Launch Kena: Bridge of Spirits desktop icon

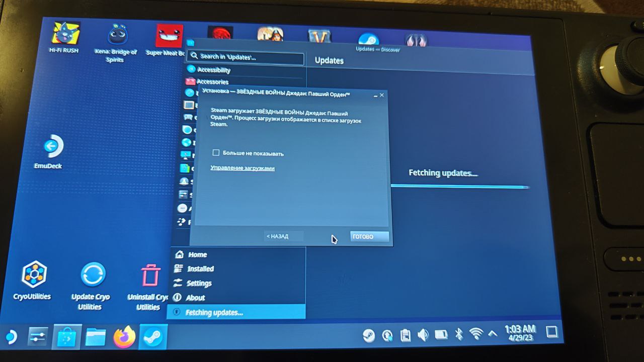(x=117, y=42)
